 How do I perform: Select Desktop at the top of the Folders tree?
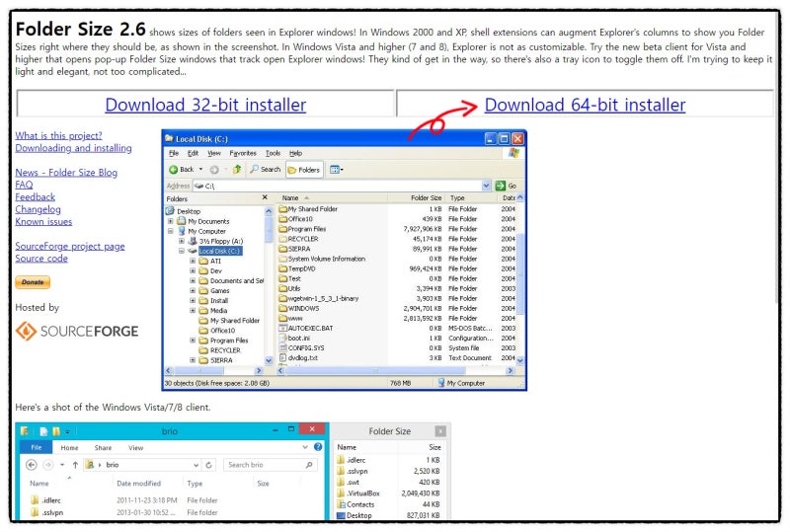click(x=184, y=211)
